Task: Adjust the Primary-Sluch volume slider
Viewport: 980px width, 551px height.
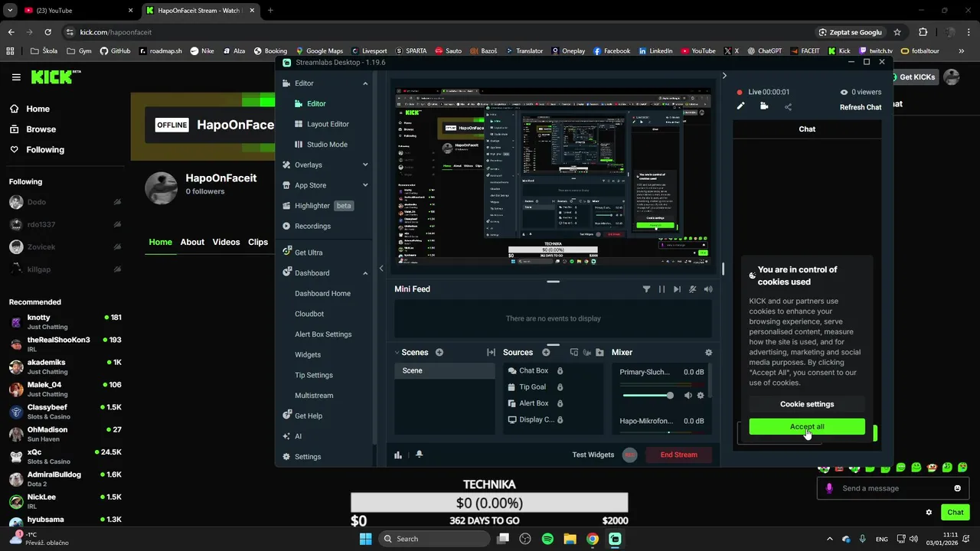Action: point(648,396)
